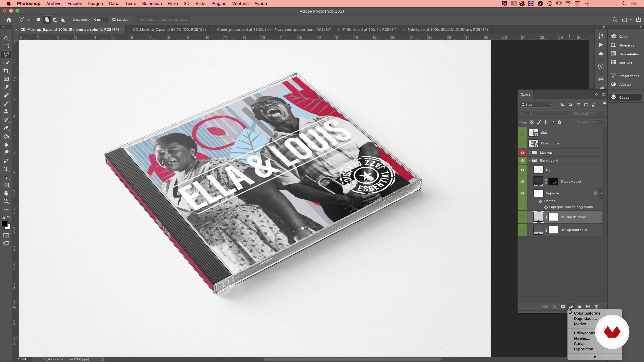The width and height of the screenshot is (644, 362).
Task: Select the Path Selection tool
Action: (x=6, y=177)
